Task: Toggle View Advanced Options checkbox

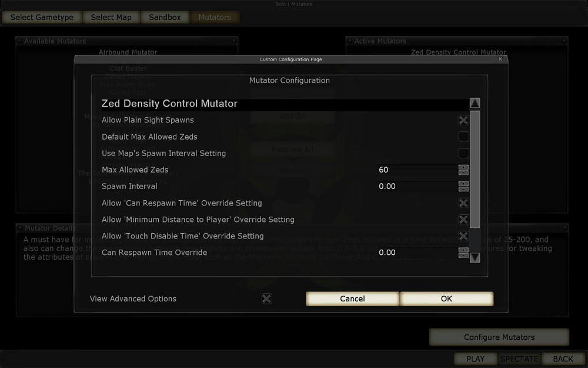Action: click(266, 299)
